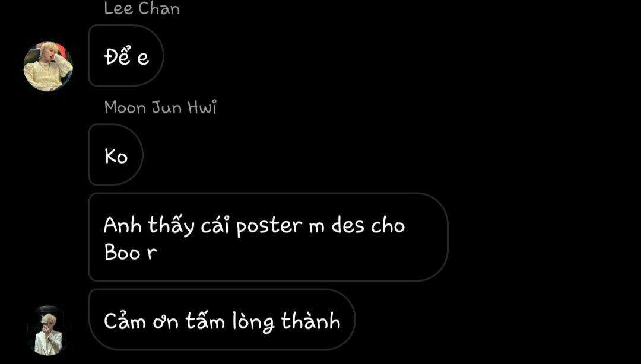Click the word "des" in the poster message
The height and width of the screenshot is (364, 641).
[347, 225]
